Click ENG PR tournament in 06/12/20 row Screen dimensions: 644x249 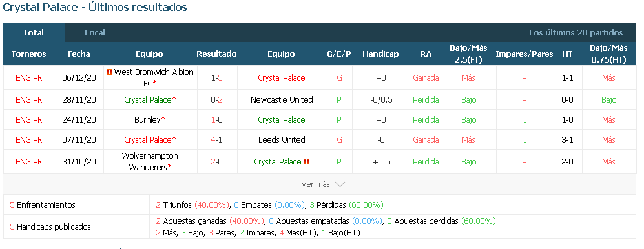click(x=29, y=78)
